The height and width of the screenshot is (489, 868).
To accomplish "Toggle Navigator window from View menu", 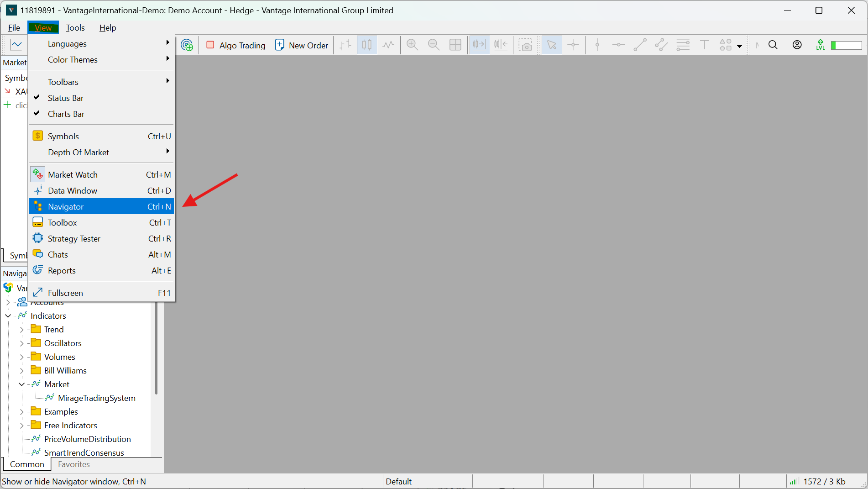I will [101, 207].
